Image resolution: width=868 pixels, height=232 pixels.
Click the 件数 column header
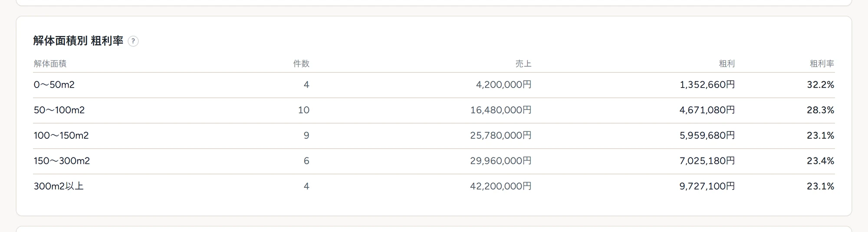point(301,64)
